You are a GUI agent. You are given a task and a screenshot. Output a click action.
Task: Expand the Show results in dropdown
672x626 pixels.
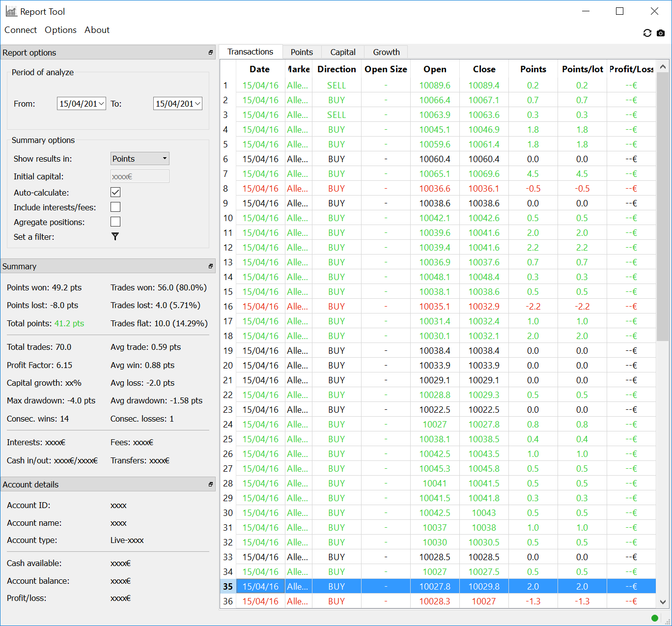coord(140,159)
